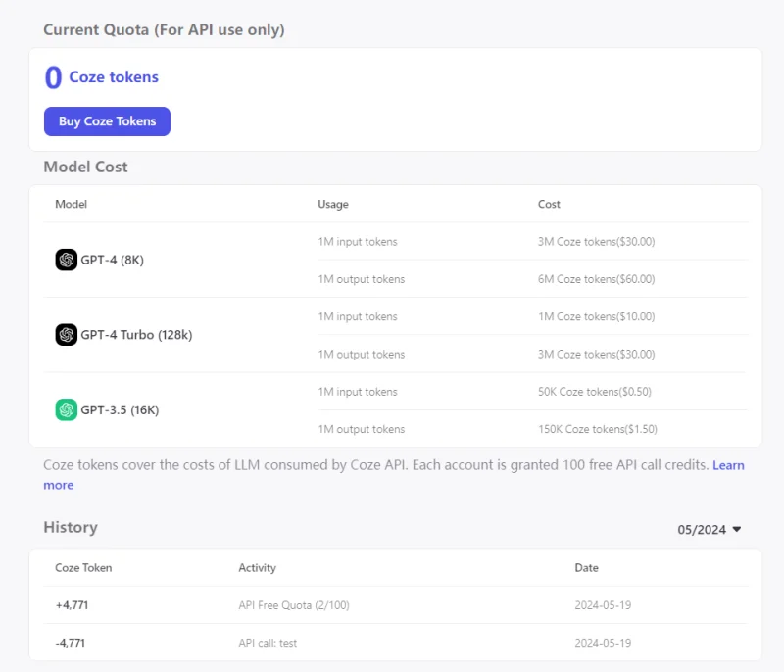Click GPT-4 (8K) 1M output tokens usage

[361, 279]
